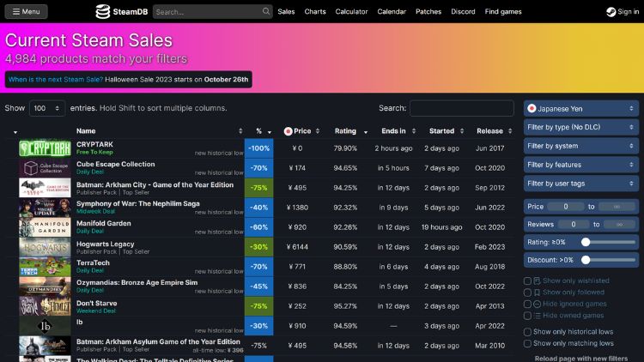
Task: Click the Hogwarts Legacy game image
Action: pos(45,247)
